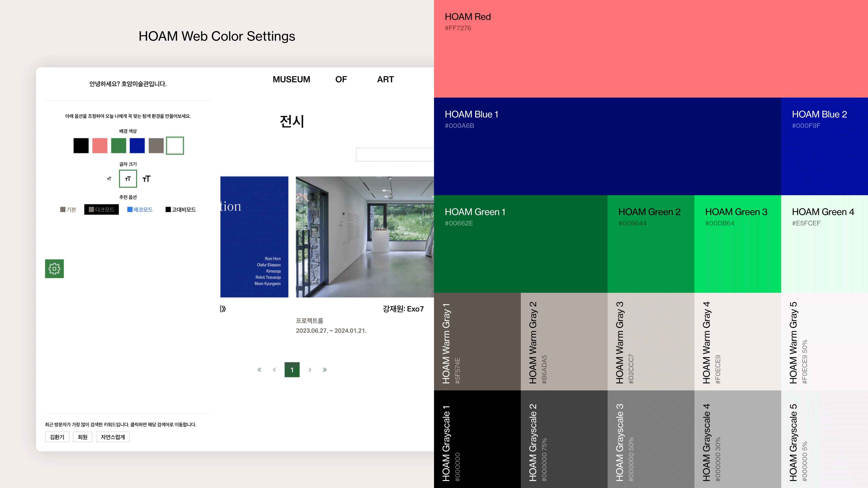
Task: Choose the pink background color swatch
Action: [x=100, y=145]
